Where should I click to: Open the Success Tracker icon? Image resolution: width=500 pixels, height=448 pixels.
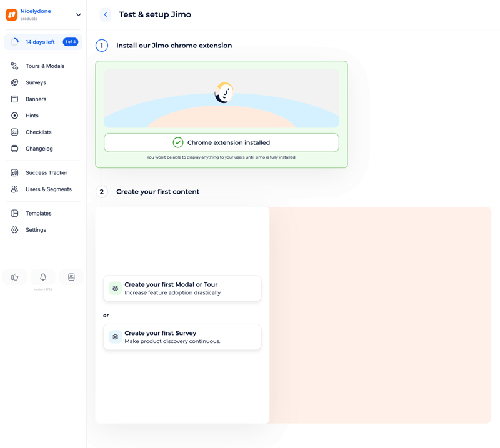[14, 172]
